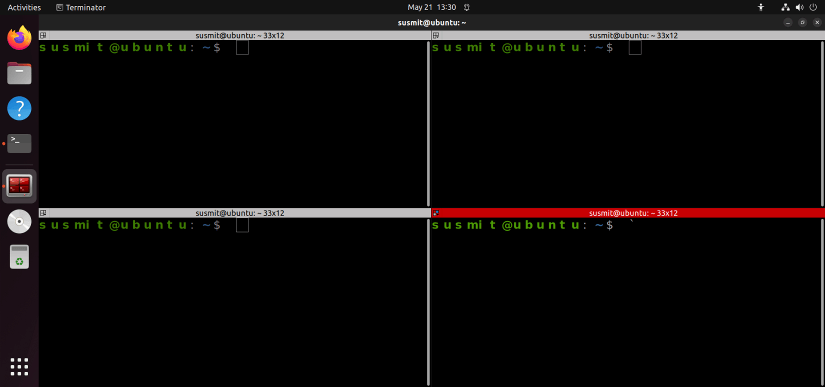Viewport: 825px width, 387px height.
Task: Select the Terminator icon in dock
Action: click(19, 186)
